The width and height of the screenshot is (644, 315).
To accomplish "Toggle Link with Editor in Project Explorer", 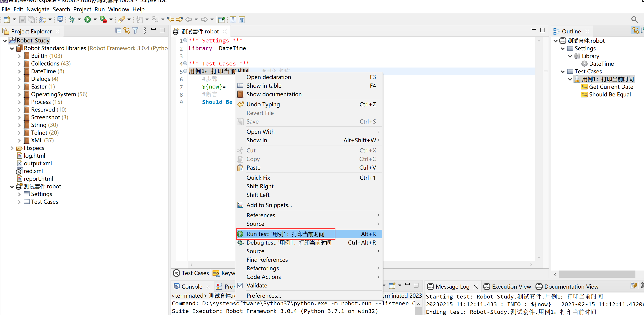I will (127, 31).
